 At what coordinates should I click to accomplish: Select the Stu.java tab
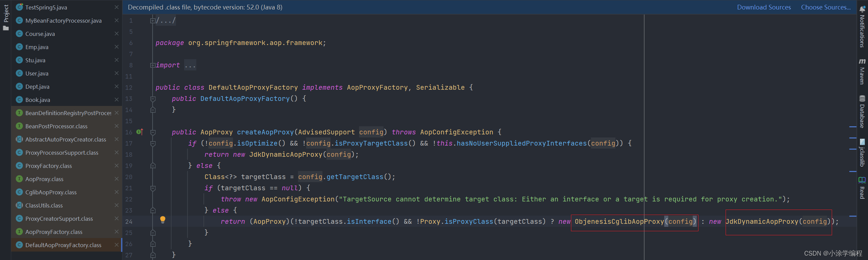tap(35, 60)
